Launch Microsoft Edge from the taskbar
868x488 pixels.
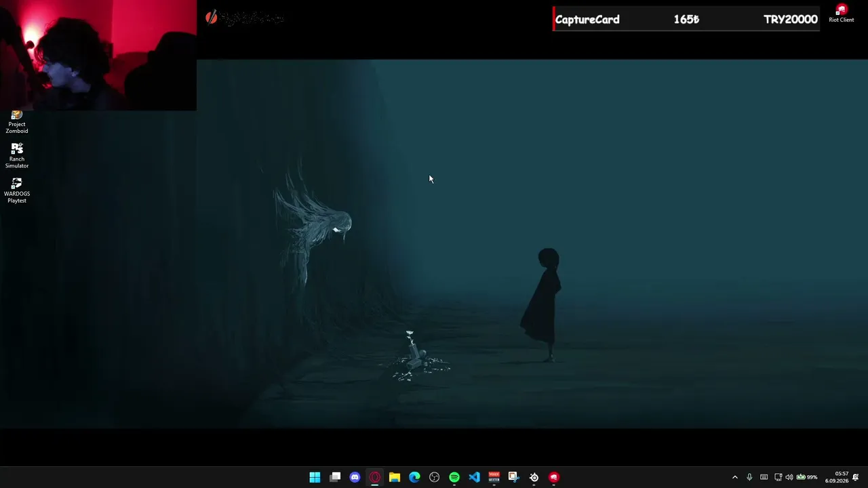click(x=414, y=477)
